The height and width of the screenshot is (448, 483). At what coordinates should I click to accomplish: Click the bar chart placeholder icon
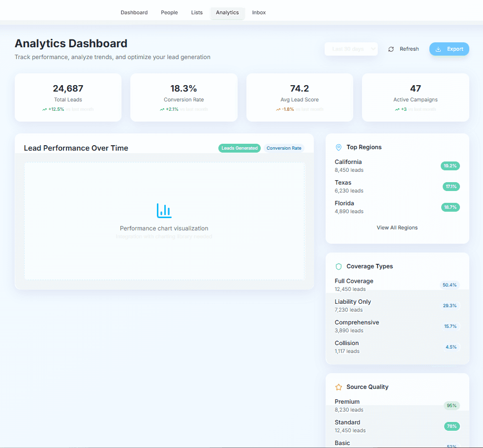[164, 211]
